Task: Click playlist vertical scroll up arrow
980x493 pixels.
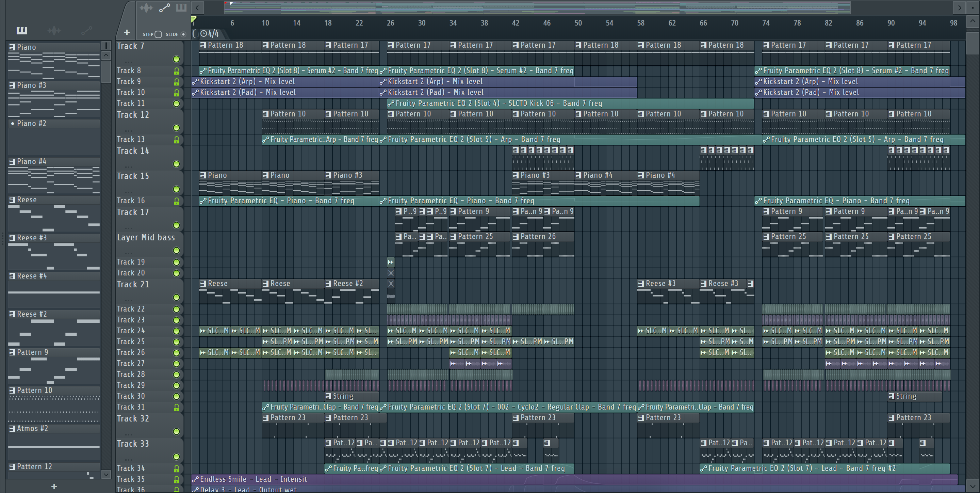Action: coord(973,21)
